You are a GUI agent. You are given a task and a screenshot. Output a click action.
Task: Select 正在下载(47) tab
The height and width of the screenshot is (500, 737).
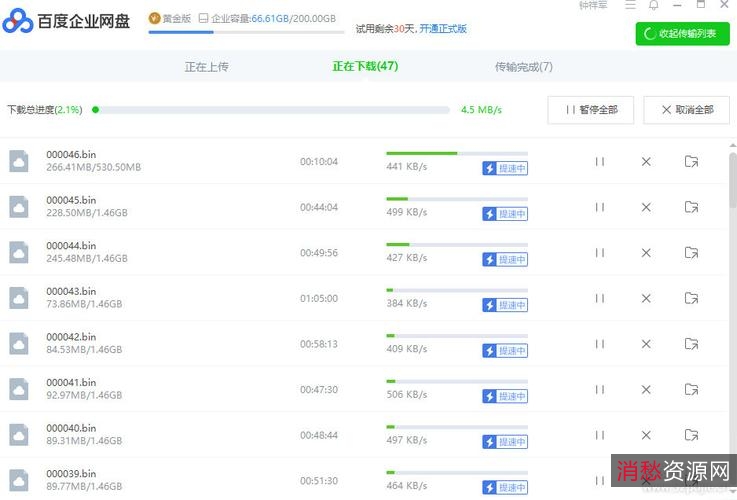coord(365,66)
